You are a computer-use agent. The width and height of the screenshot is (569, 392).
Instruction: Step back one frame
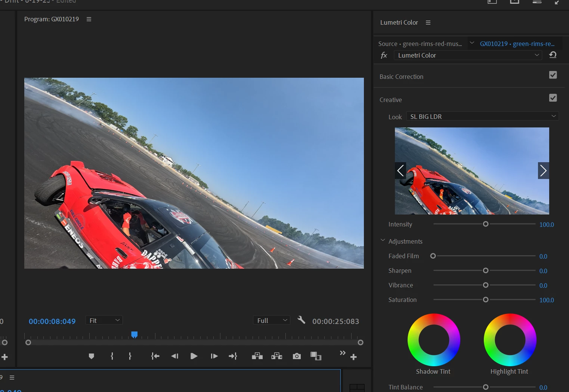pyautogui.click(x=174, y=356)
